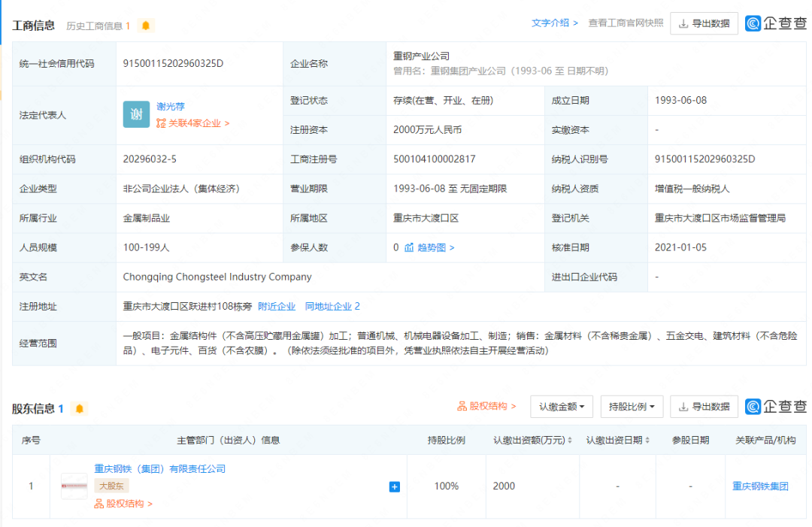Click the blue plus icon in shareholder row
This screenshot has width=812, height=527.
(x=394, y=486)
